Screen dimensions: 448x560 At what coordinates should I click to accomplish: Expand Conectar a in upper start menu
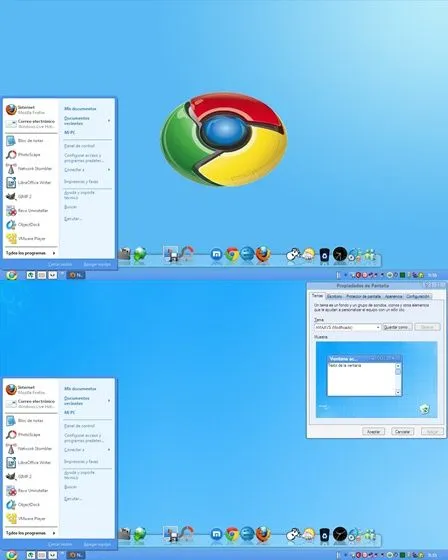[x=87, y=170]
